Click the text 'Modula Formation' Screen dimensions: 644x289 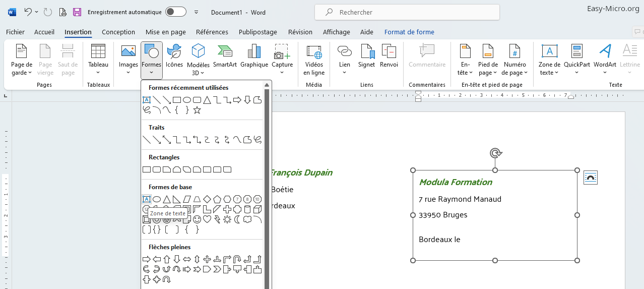pyautogui.click(x=456, y=182)
